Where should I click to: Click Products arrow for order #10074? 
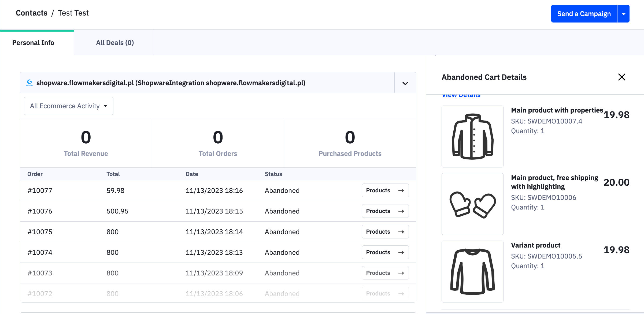click(384, 252)
